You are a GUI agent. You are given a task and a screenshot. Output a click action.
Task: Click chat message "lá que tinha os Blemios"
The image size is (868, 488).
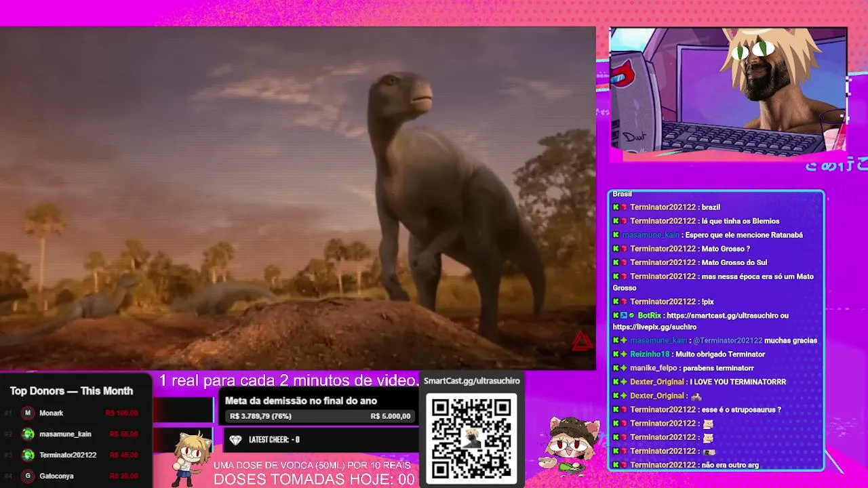point(741,221)
